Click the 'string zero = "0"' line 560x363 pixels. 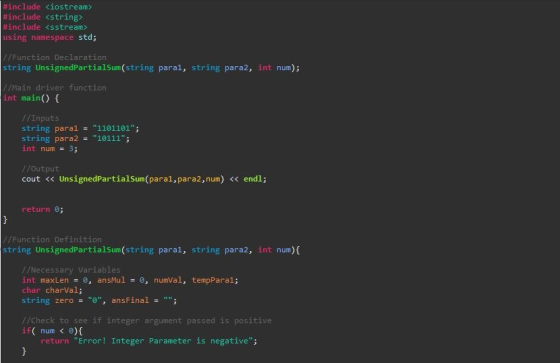pos(99,300)
